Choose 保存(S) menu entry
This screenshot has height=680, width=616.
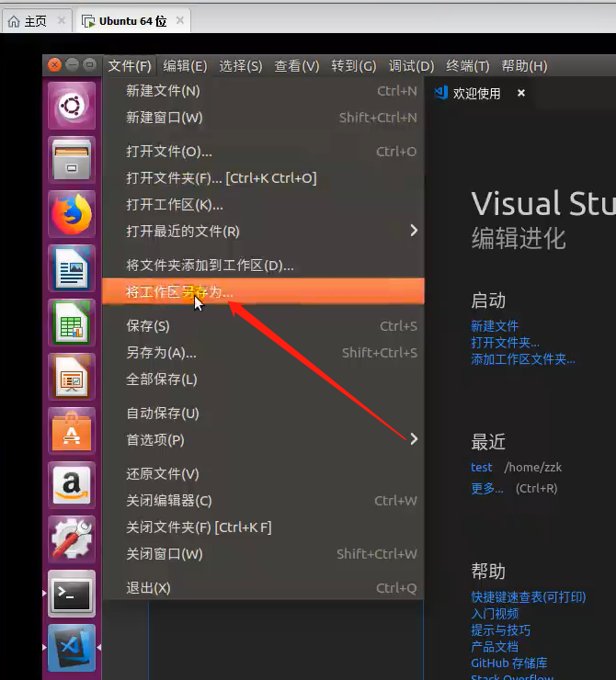pyautogui.click(x=263, y=326)
